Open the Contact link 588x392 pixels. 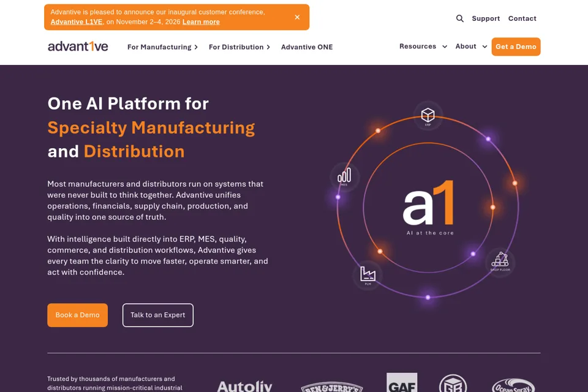(x=522, y=18)
